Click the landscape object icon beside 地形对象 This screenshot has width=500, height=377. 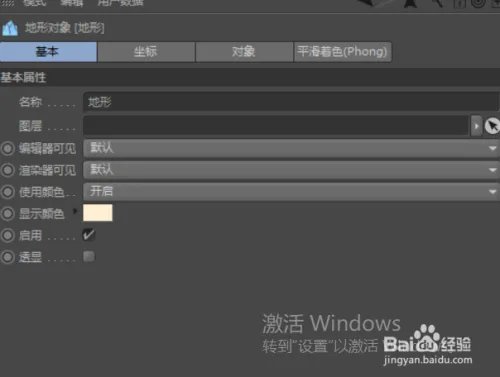tap(10, 28)
